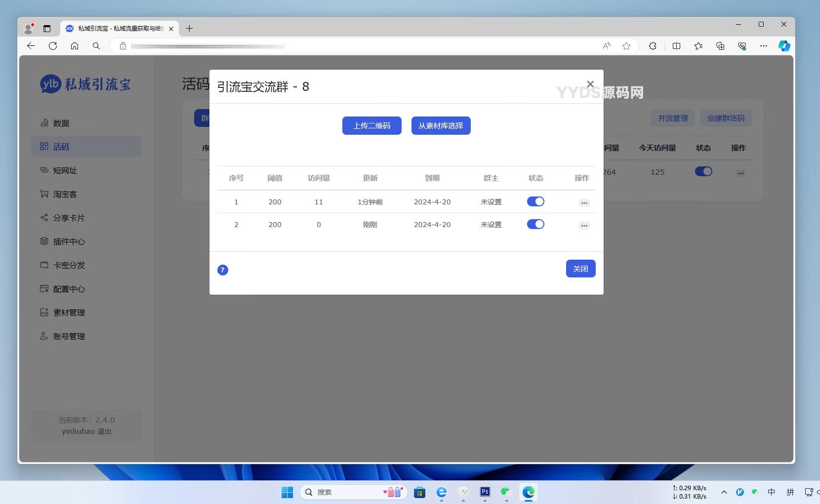Open the 短网址 sidebar menu item

click(x=65, y=170)
